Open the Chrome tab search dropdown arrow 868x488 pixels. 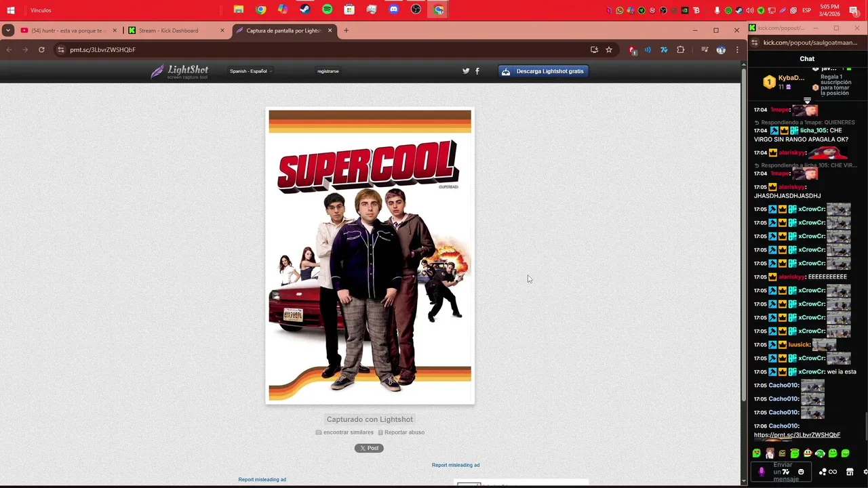(x=7, y=30)
